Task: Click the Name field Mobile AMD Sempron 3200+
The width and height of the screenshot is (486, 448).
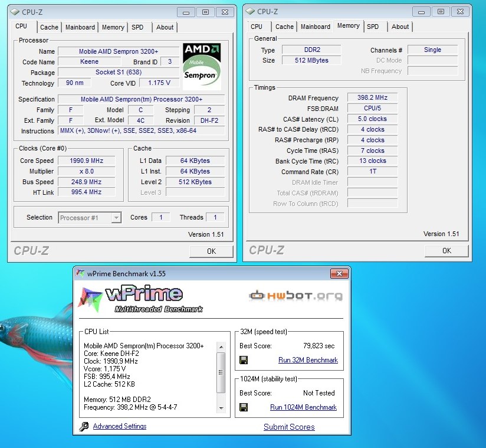Action: [119, 51]
